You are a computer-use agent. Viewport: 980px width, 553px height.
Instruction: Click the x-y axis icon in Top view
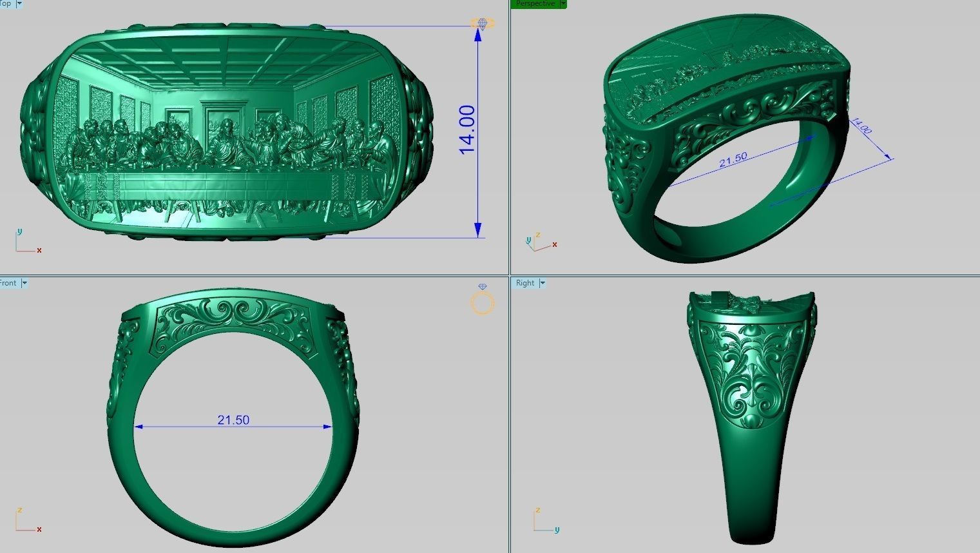(x=28, y=241)
